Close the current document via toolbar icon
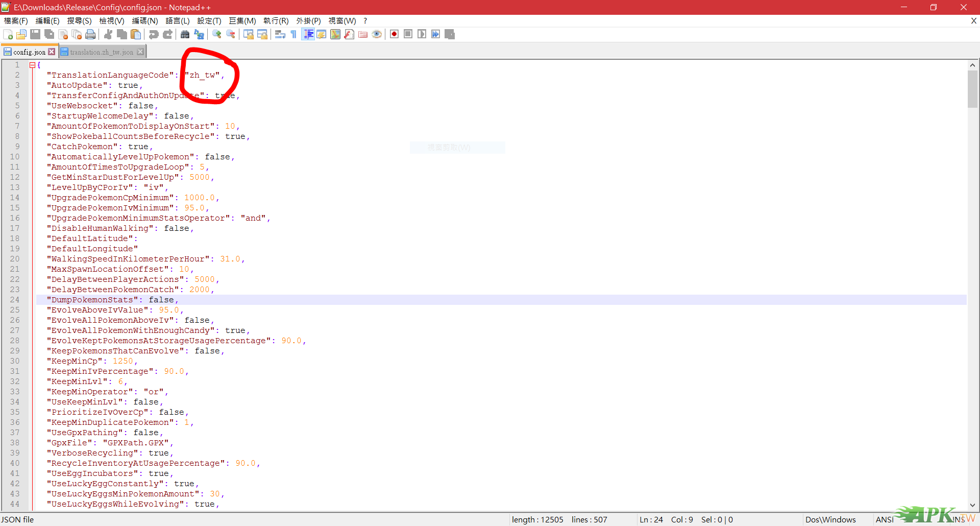The image size is (980, 526). click(63, 34)
